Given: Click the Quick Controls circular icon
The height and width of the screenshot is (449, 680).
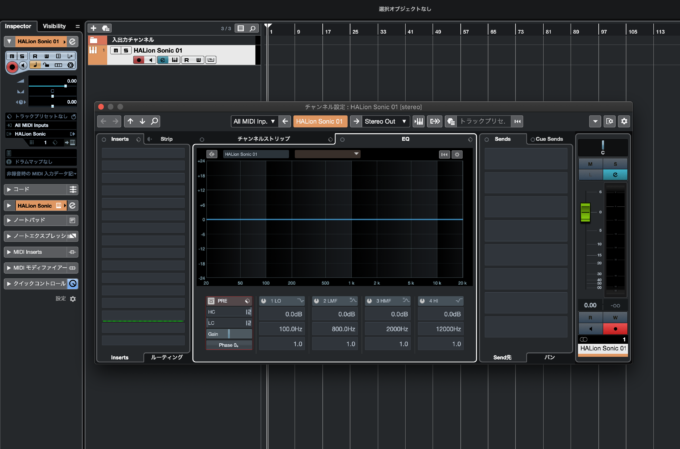Looking at the screenshot, I should tap(73, 284).
